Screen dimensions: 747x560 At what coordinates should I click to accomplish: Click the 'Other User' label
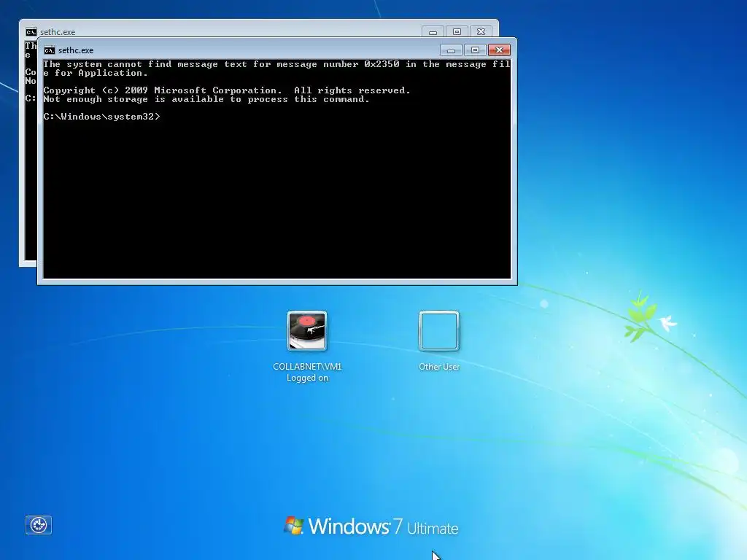(438, 367)
